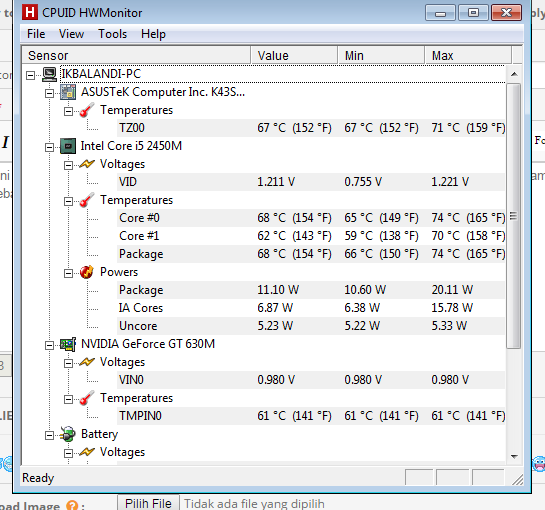Collapse the NVIDIA Temperatures node

click(x=68, y=399)
